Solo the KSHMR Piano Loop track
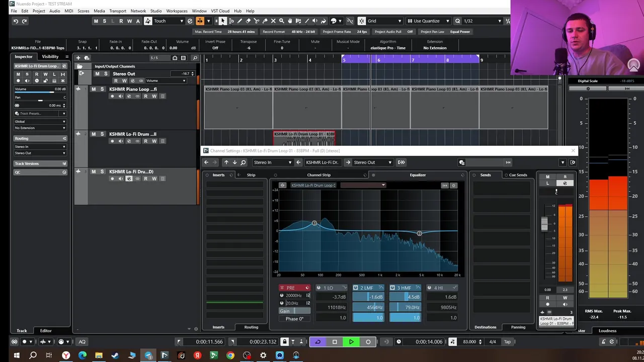The width and height of the screenshot is (644, 362). (x=102, y=89)
